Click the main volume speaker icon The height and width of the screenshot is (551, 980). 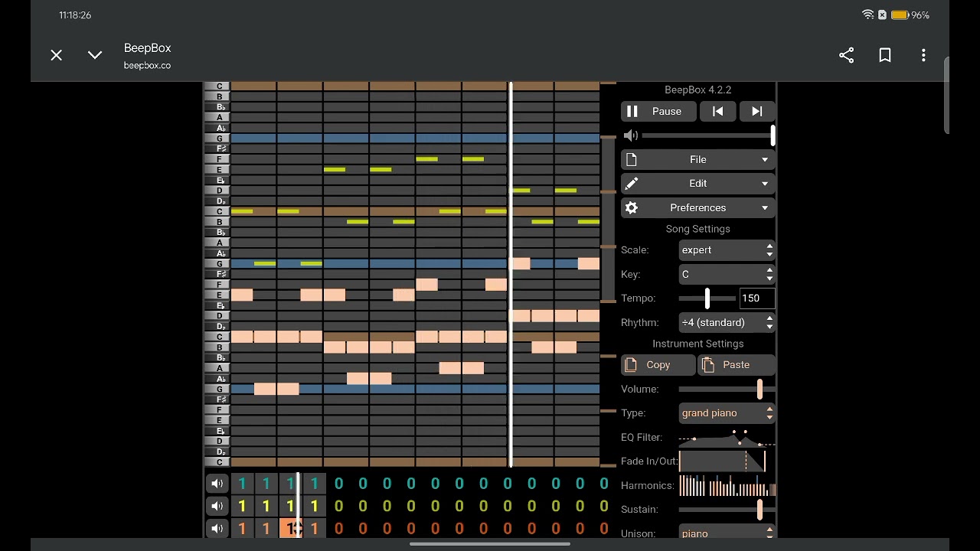[x=631, y=135]
